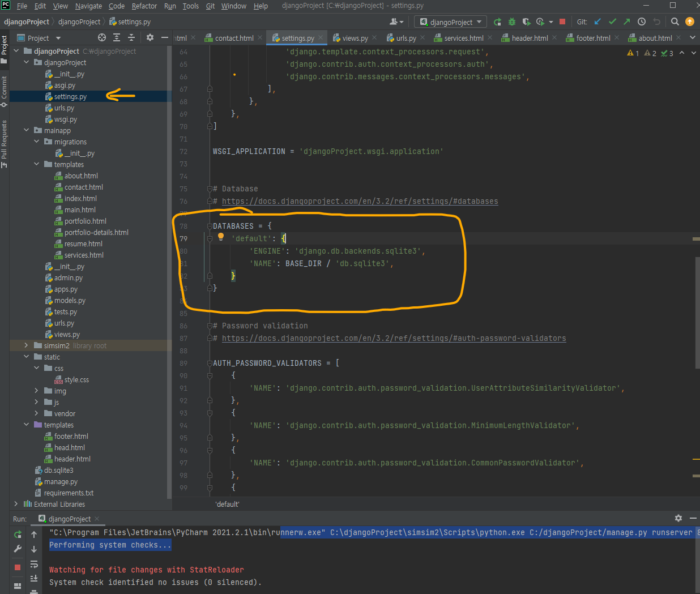Screen dimensions: 700x594
Task: Open the auth-password-validators documentation link
Action: click(x=394, y=338)
